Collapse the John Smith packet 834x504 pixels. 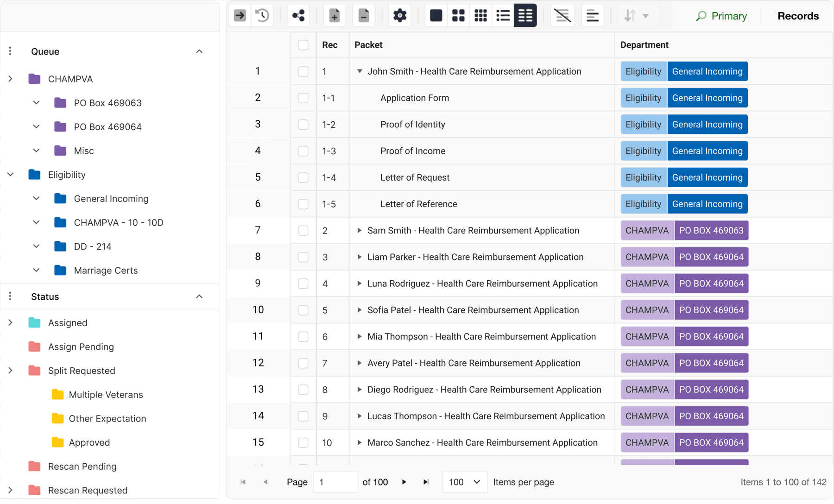pos(360,71)
